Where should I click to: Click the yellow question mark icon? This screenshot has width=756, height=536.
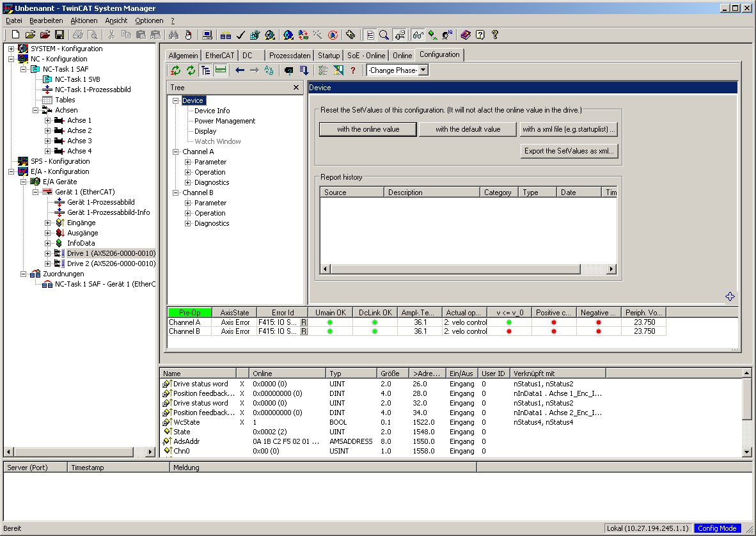click(x=494, y=35)
